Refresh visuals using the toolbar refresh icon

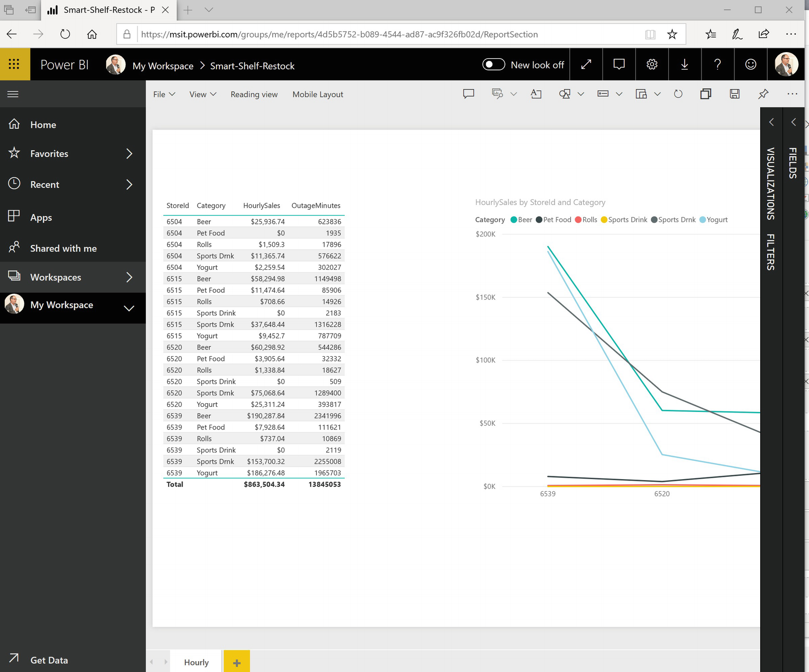[x=678, y=94]
